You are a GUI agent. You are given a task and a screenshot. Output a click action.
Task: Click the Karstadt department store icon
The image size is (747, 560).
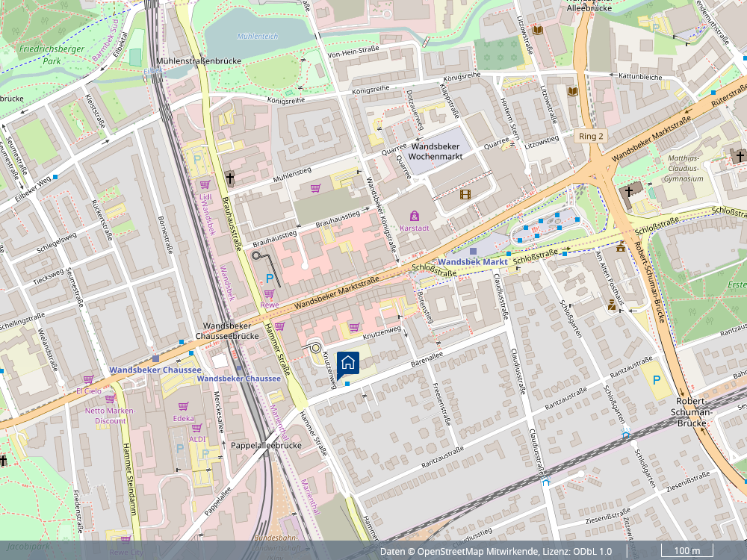[415, 216]
